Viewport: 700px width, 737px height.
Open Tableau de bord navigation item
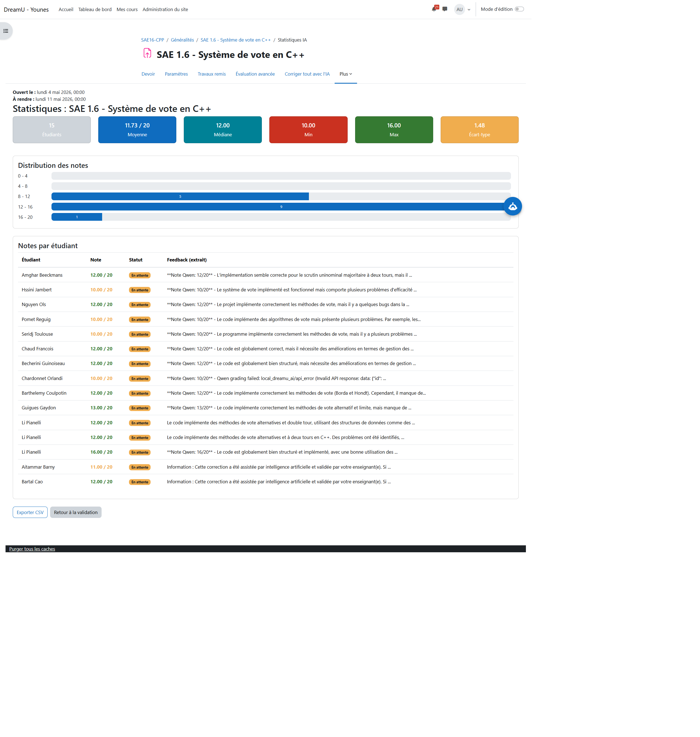coord(95,9)
